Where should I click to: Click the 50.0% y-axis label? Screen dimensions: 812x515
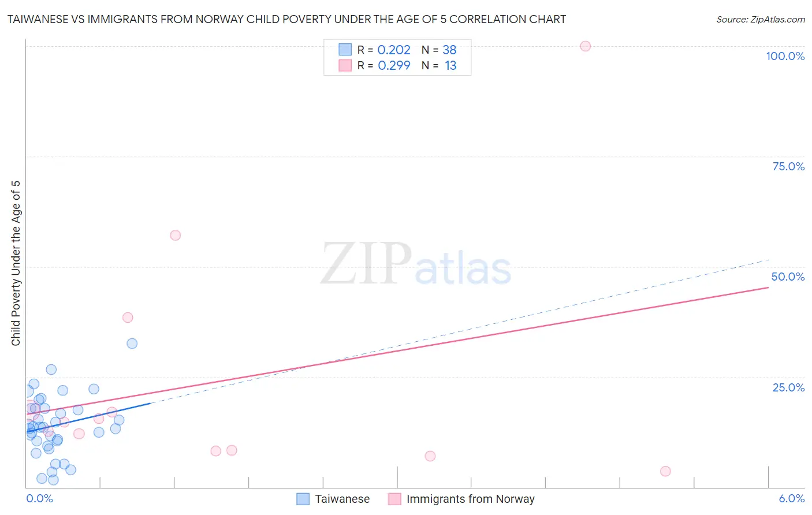(x=788, y=277)
